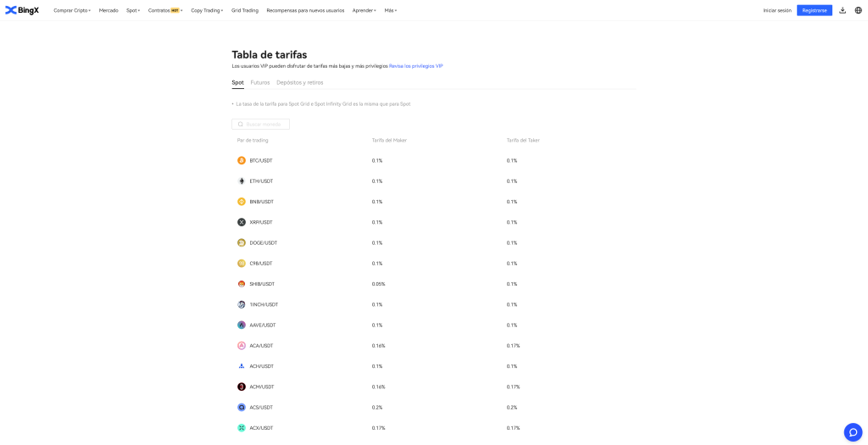Switch to the Futuros tab

pos(260,82)
